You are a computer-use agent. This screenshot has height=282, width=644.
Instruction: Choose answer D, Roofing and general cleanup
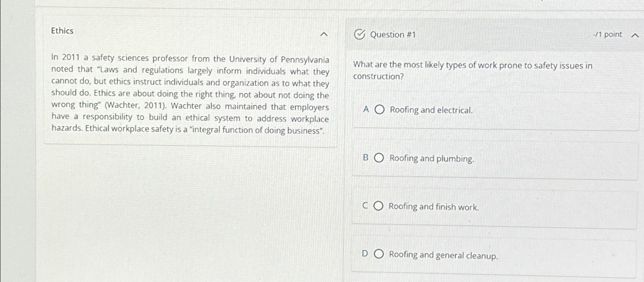[x=380, y=255]
